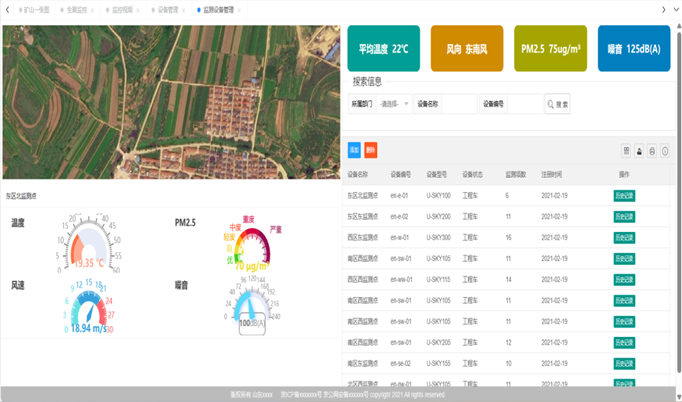Click the orange 删除 delete button

tap(370, 150)
